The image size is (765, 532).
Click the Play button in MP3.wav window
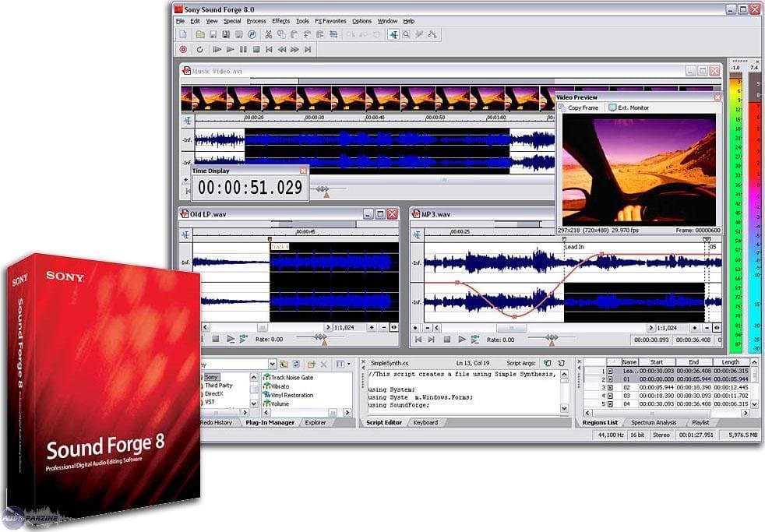[x=461, y=340]
